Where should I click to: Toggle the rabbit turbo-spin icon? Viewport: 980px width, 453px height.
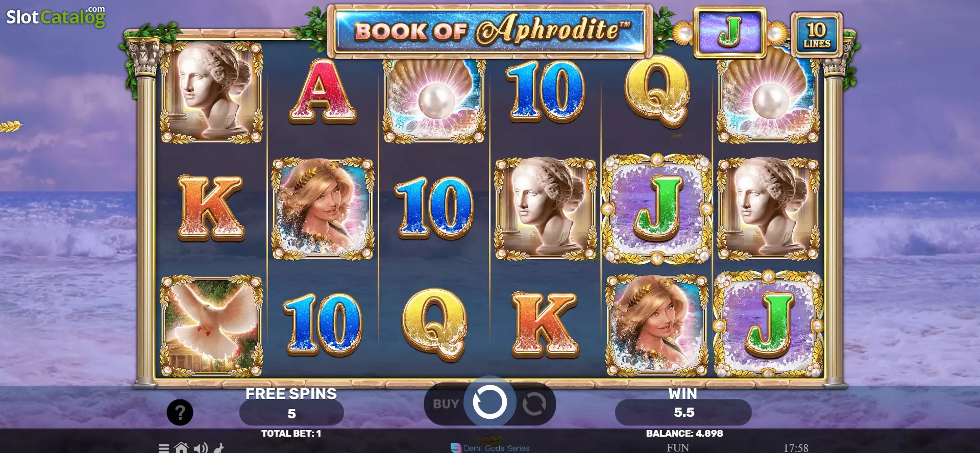219,448
